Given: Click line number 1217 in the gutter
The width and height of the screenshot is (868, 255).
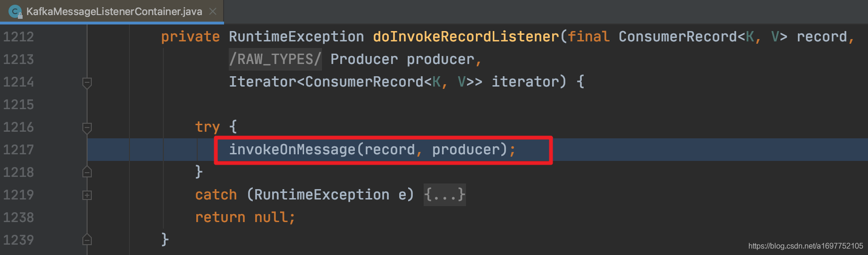Looking at the screenshot, I should (x=18, y=150).
